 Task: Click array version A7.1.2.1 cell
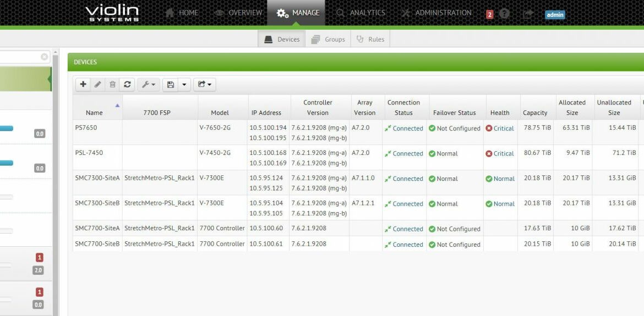click(x=363, y=203)
